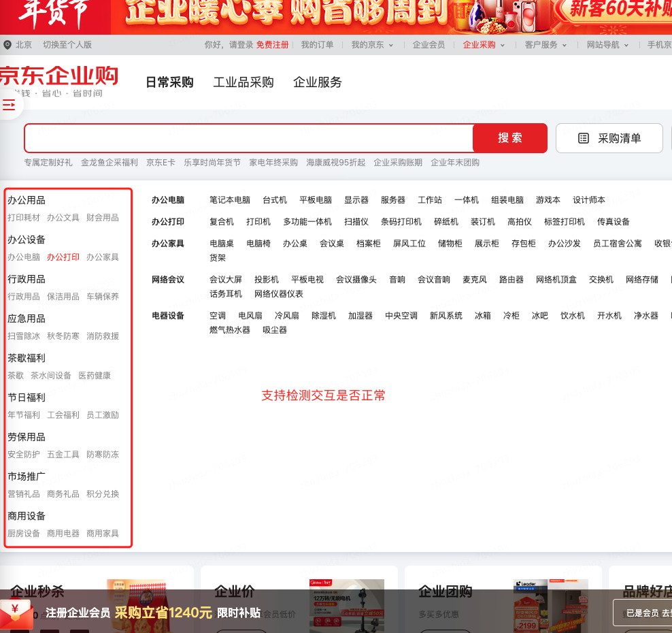Open the 日常采购 tab

coord(170,82)
